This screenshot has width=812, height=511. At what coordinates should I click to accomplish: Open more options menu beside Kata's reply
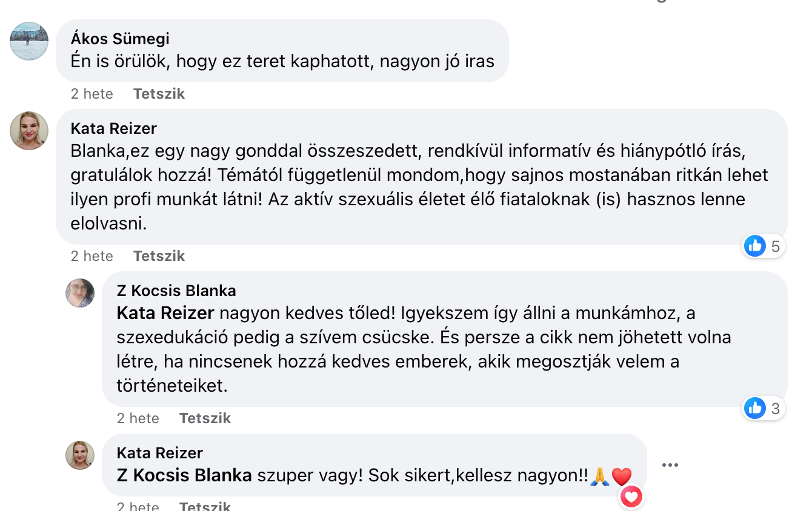(670, 465)
